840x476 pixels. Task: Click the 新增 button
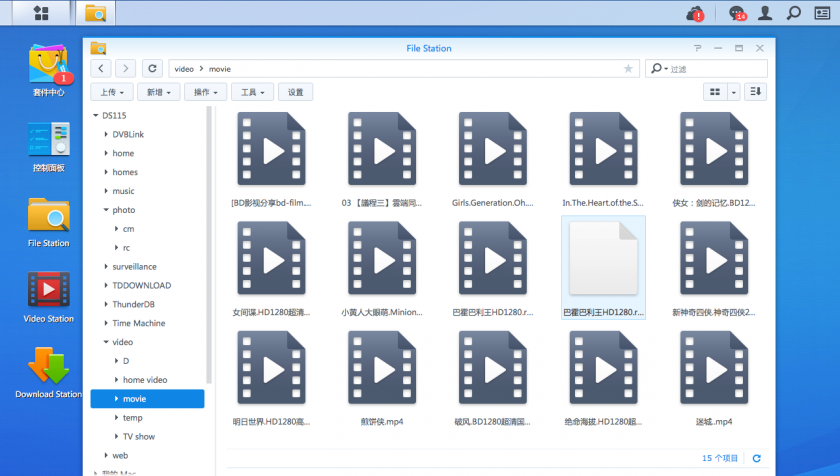pyautogui.click(x=158, y=92)
